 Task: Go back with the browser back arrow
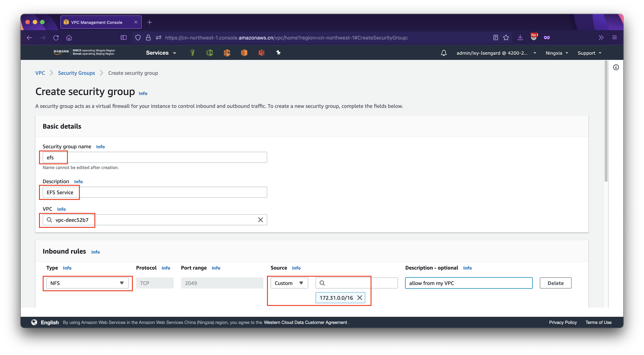click(x=29, y=38)
